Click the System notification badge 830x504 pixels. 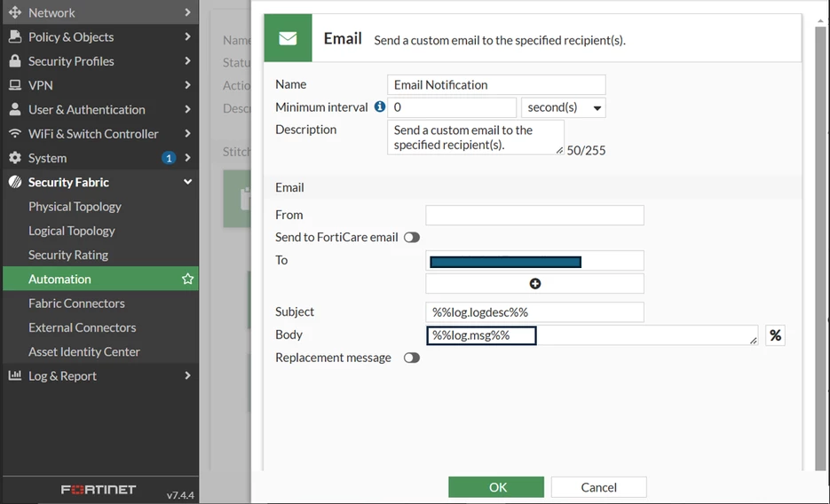click(x=169, y=158)
